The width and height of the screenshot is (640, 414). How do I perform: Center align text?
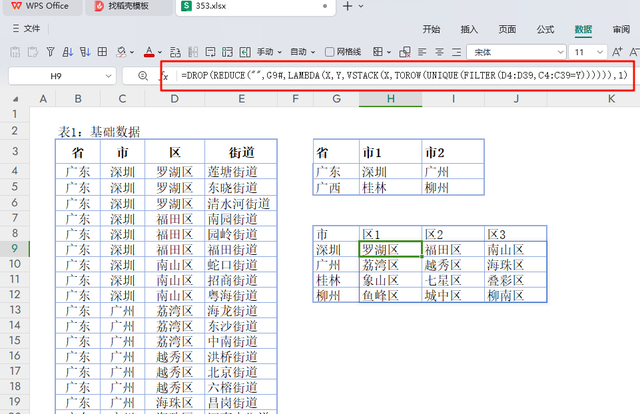pos(439,52)
